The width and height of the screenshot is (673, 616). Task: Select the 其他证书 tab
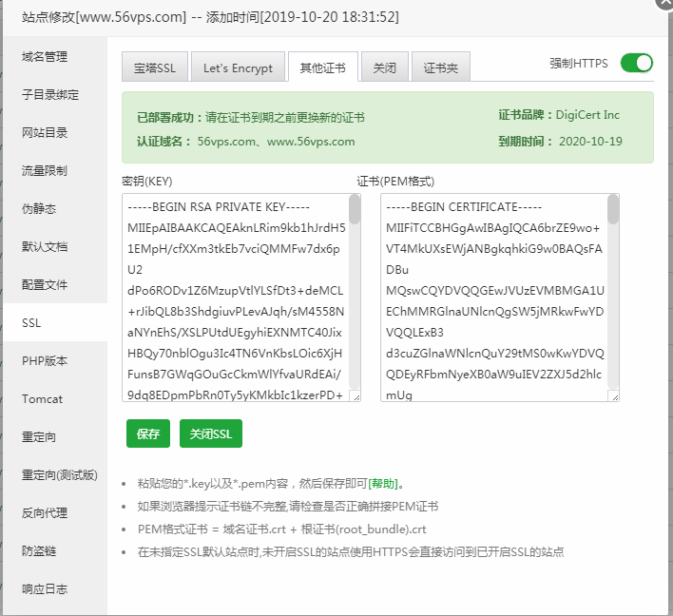coord(322,68)
